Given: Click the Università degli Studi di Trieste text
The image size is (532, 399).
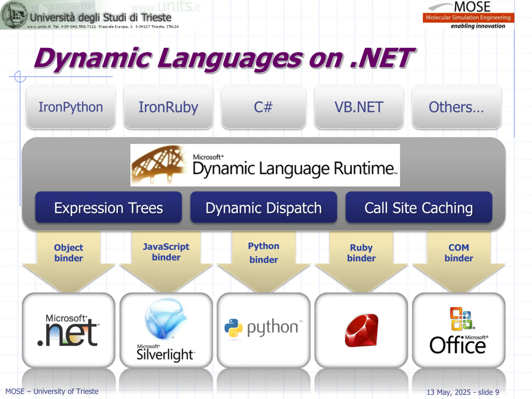Looking at the screenshot, I should pyautogui.click(x=101, y=18).
